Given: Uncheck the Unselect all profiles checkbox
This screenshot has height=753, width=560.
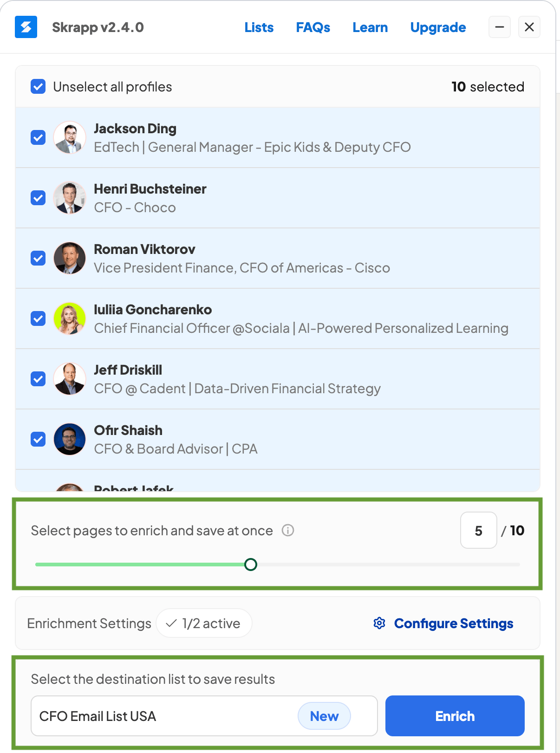Looking at the screenshot, I should (x=38, y=86).
